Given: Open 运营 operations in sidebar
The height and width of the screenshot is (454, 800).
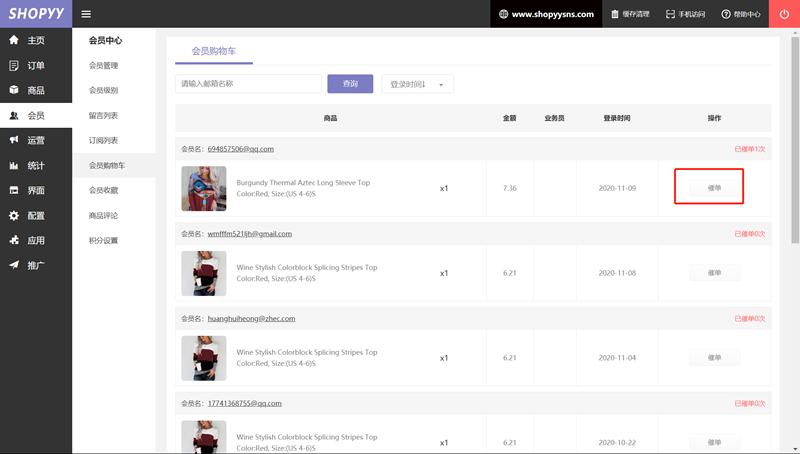Looking at the screenshot, I should click(36, 140).
